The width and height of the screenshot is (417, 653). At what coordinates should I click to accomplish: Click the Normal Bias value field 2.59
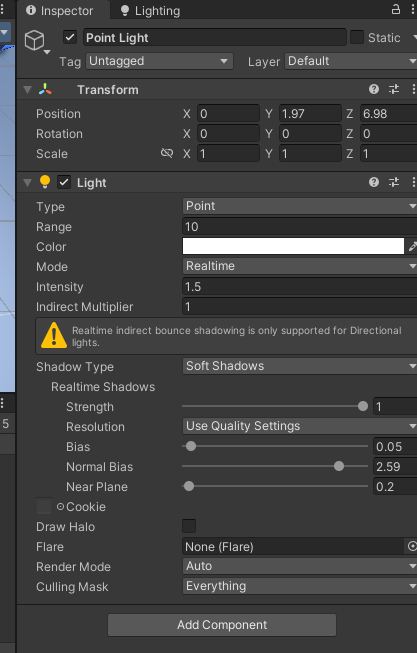(395, 466)
